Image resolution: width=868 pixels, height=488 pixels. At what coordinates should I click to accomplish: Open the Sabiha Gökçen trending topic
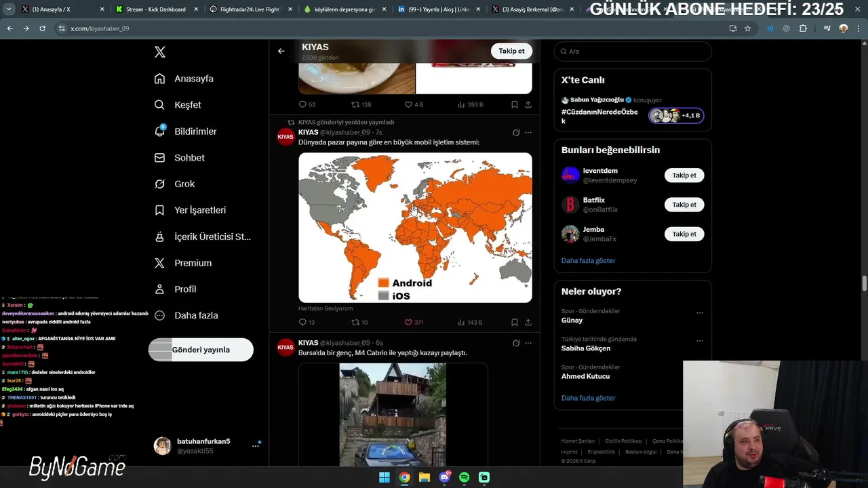click(x=586, y=348)
